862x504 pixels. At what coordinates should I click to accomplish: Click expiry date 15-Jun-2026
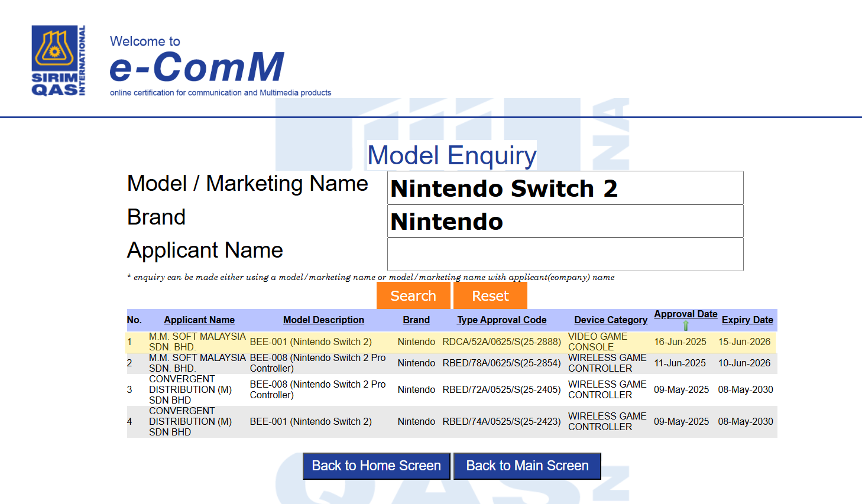point(744,342)
